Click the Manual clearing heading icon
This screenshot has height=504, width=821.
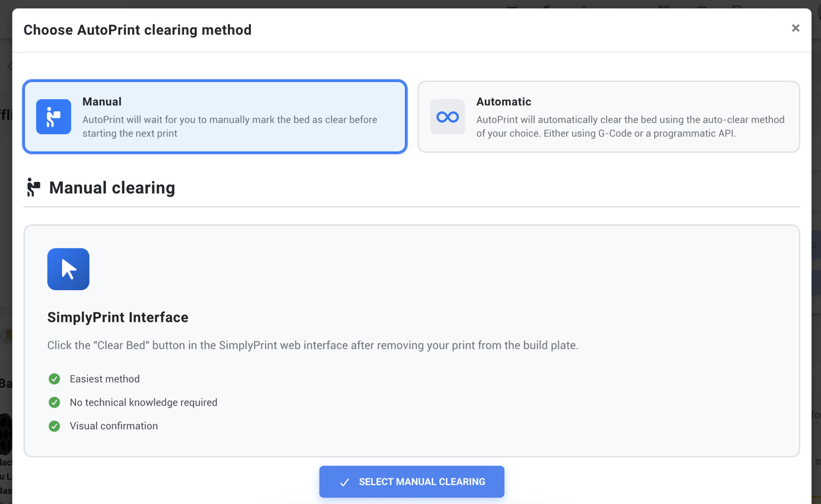pyautogui.click(x=33, y=188)
